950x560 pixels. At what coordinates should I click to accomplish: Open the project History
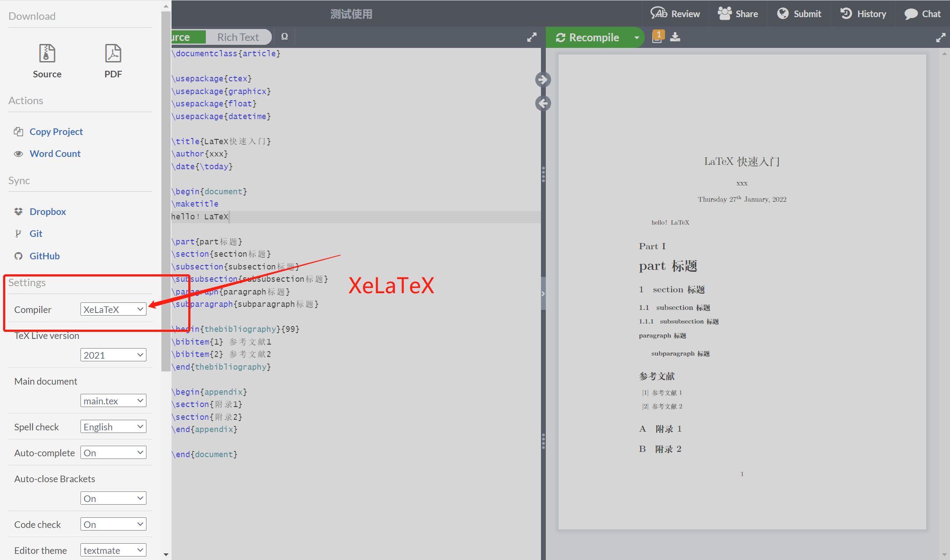[862, 13]
